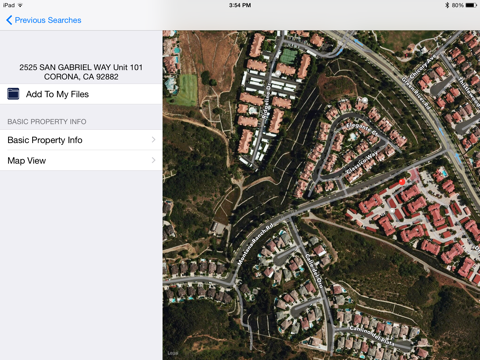Tap the back chevron icon beside Previous Searches
Image resolution: width=480 pixels, height=360 pixels.
pyautogui.click(x=9, y=20)
